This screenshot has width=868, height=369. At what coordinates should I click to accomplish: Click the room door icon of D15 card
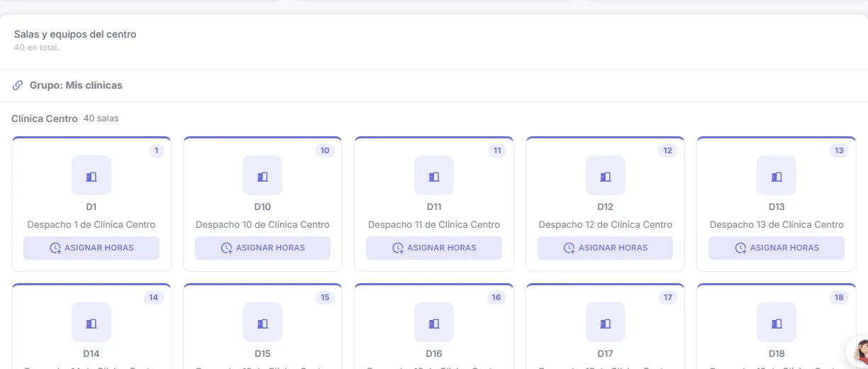262,322
